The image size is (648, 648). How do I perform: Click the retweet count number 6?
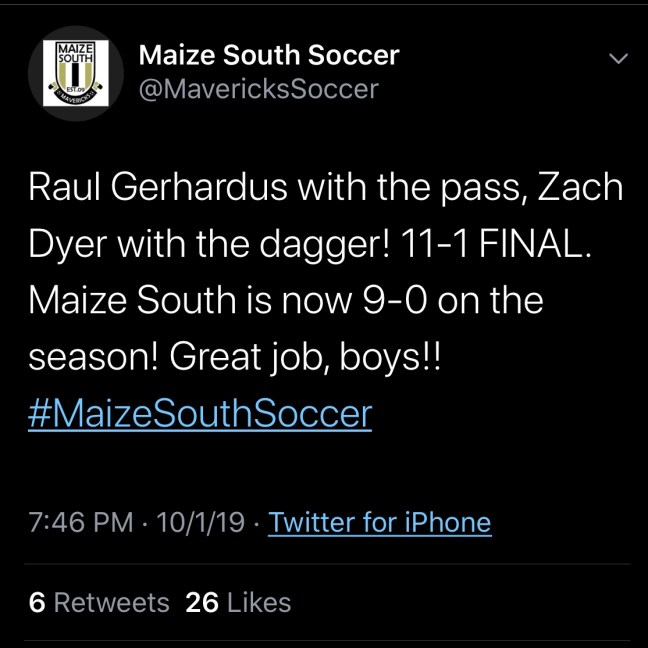coord(37,602)
